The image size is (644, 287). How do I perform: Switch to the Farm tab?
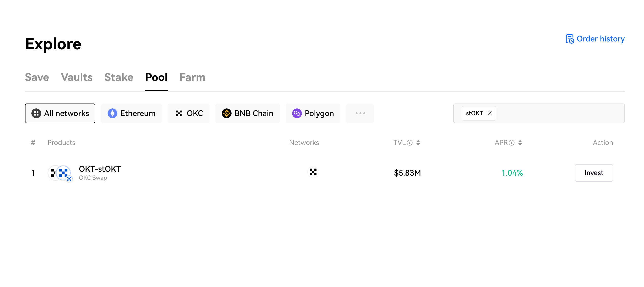point(192,77)
